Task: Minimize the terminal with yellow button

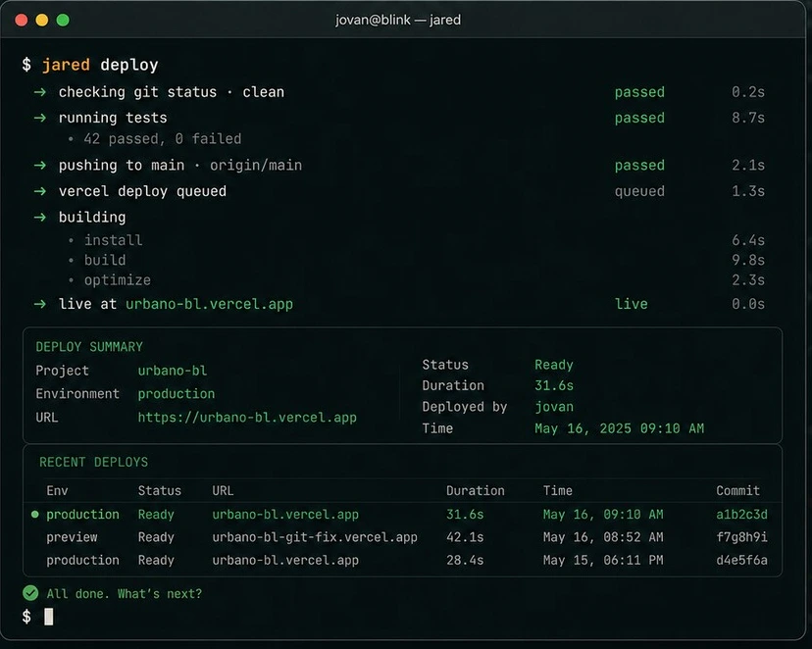Action: (x=42, y=21)
